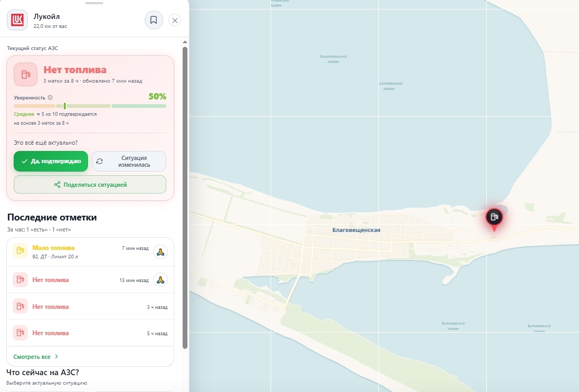579x392 pixels.
Task: Click the yellow low-fuel pump icon
Action: coord(21,251)
